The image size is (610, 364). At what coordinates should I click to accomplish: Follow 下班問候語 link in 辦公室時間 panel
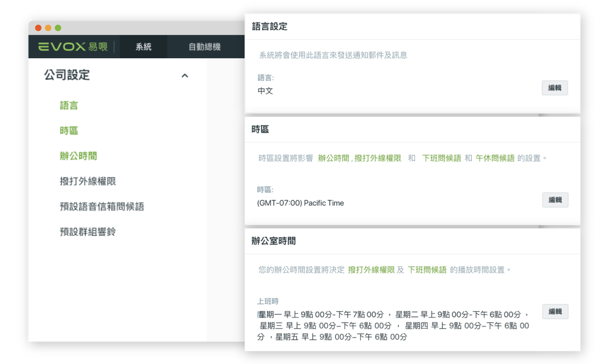click(x=427, y=270)
